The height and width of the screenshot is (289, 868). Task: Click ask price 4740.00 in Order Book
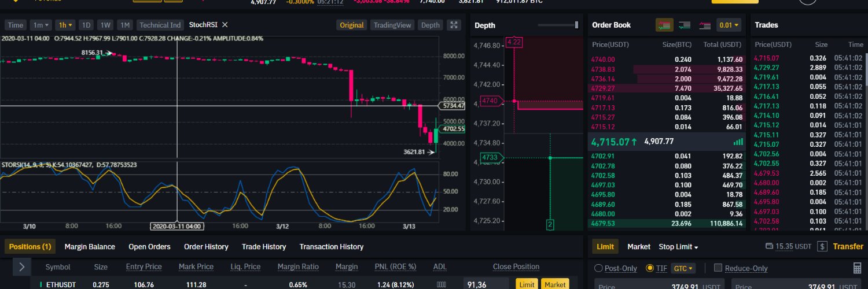(603, 60)
